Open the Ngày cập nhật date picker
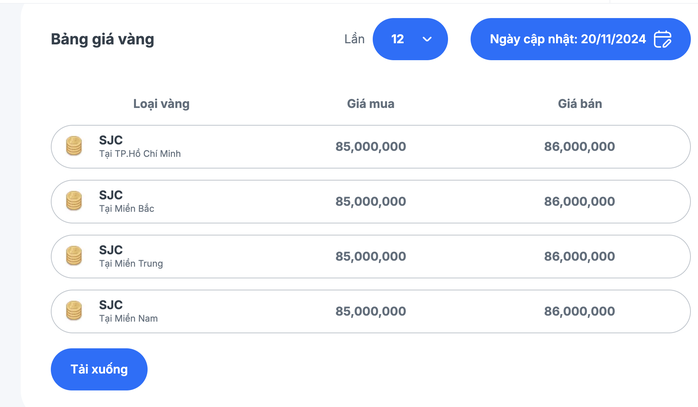The height and width of the screenshot is (407, 698). click(580, 39)
